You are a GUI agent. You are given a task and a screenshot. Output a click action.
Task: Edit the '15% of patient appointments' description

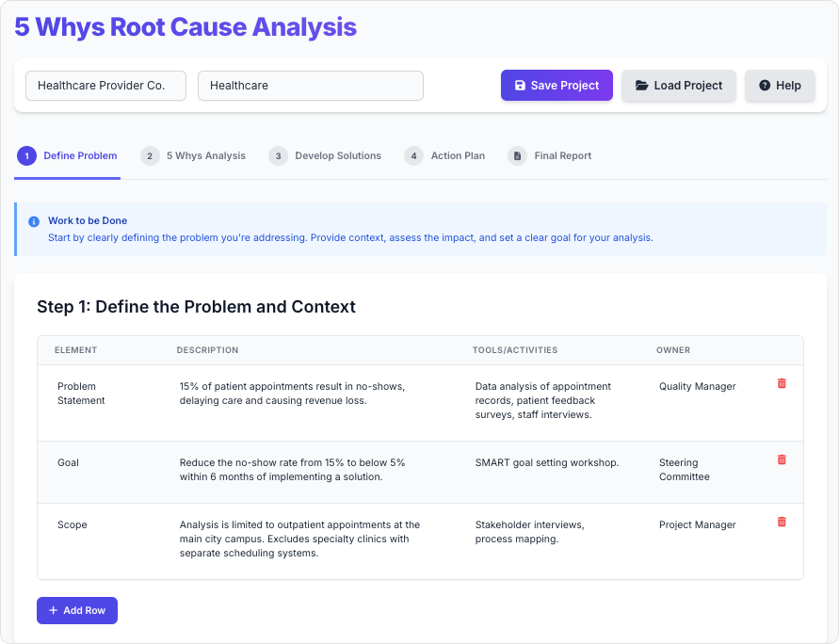pos(292,394)
